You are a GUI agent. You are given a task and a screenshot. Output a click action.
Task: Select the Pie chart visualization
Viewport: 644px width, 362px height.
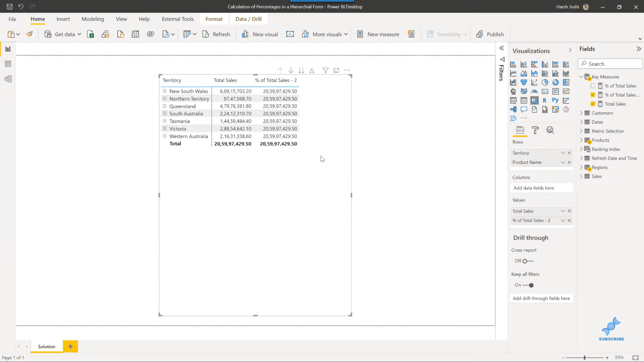(x=545, y=82)
